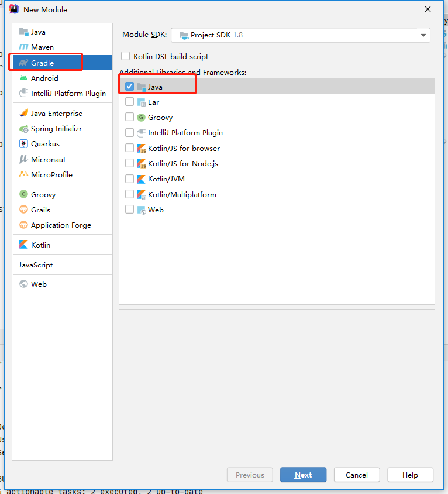Click the Previous button
The height and width of the screenshot is (494, 448).
tap(250, 475)
